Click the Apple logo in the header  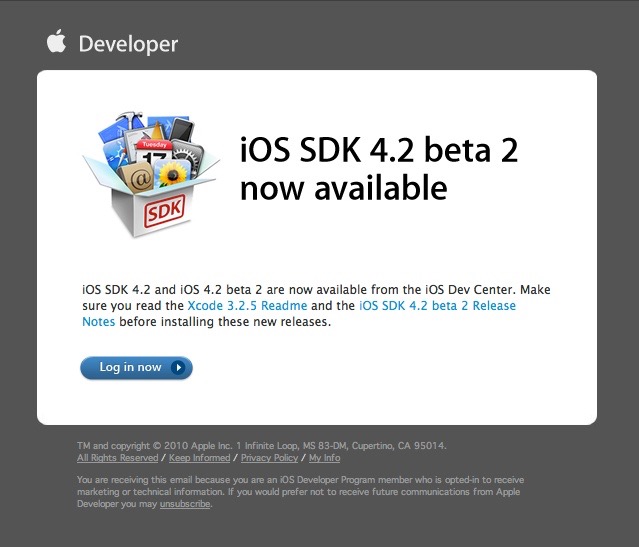pyautogui.click(x=56, y=41)
